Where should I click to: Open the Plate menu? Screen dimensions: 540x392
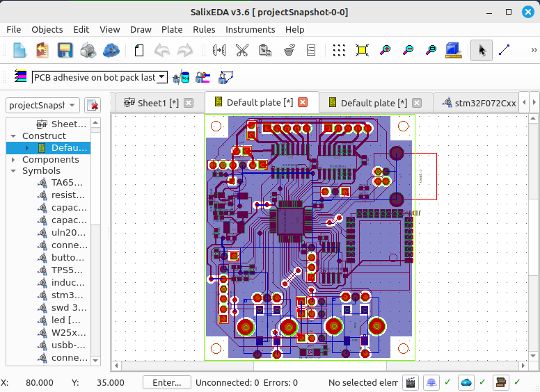tap(172, 30)
